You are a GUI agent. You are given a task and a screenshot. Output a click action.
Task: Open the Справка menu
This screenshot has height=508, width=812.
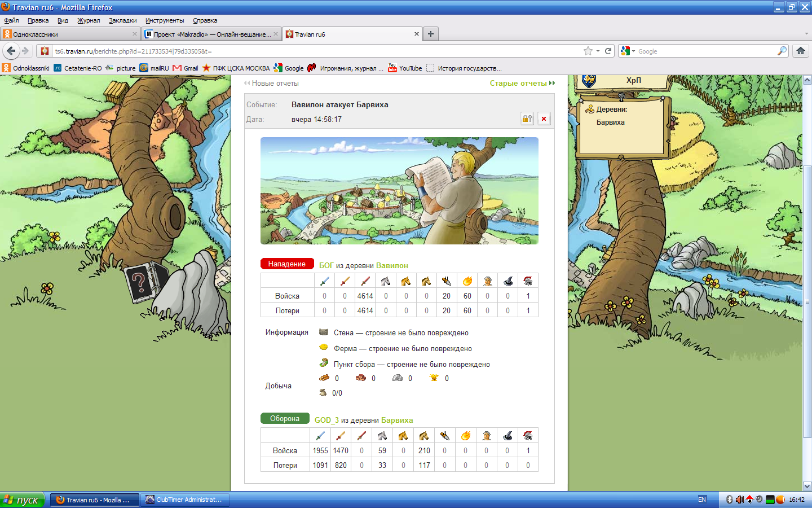[205, 20]
